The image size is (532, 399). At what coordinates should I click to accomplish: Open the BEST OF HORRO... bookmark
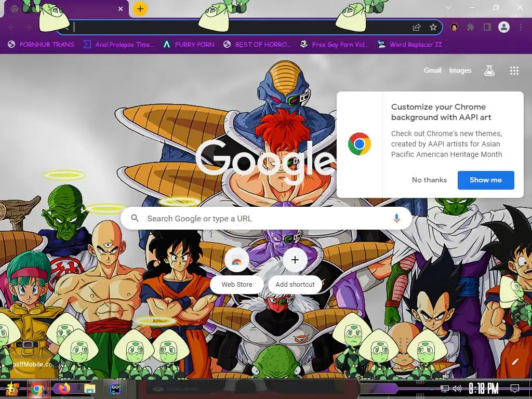coord(257,45)
